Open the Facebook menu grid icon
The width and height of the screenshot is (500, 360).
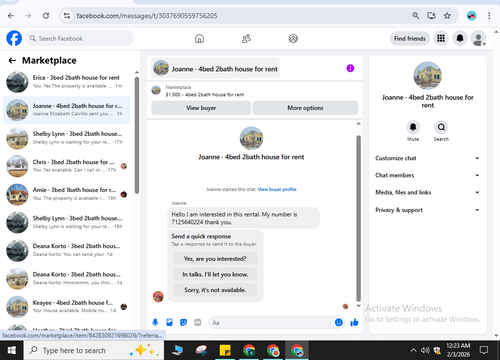pos(441,38)
